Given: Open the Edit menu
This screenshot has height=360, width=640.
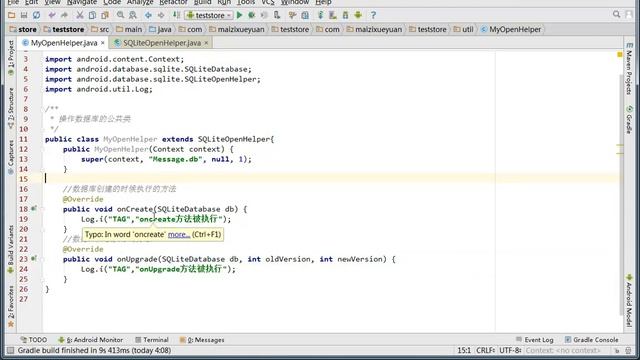Looking at the screenshot, I should pos(31,2).
